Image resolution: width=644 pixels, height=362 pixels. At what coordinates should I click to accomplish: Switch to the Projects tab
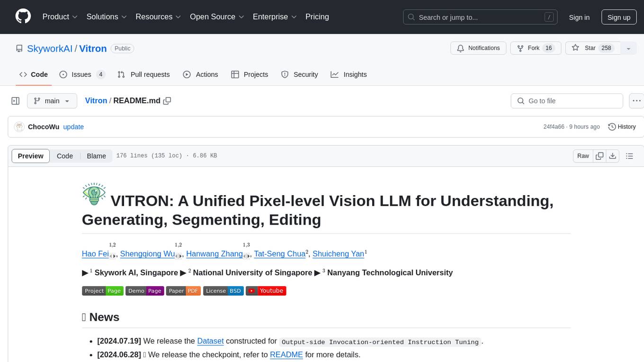pos(250,74)
